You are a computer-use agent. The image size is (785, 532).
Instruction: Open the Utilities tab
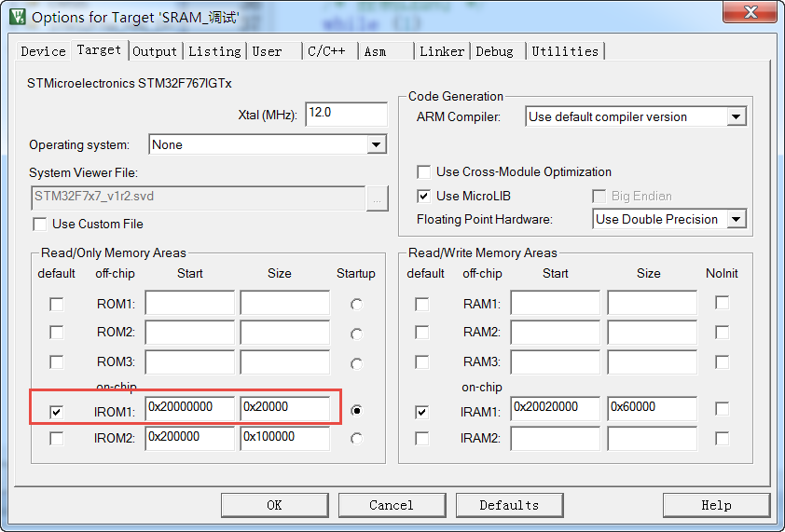click(565, 51)
